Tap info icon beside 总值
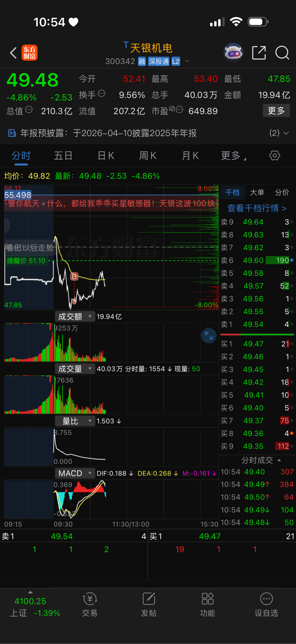Image resolution: width=296 pixels, height=644 pixels. click(x=29, y=110)
